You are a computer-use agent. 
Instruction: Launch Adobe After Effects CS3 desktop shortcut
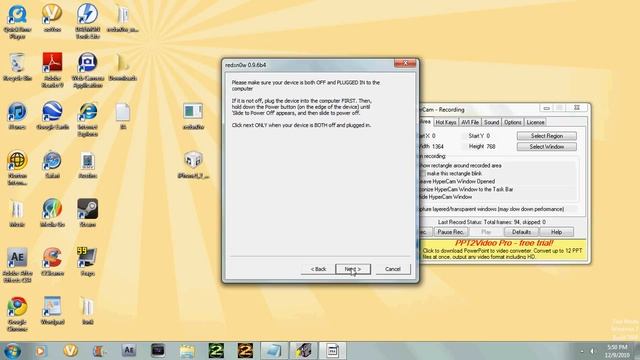click(x=17, y=265)
